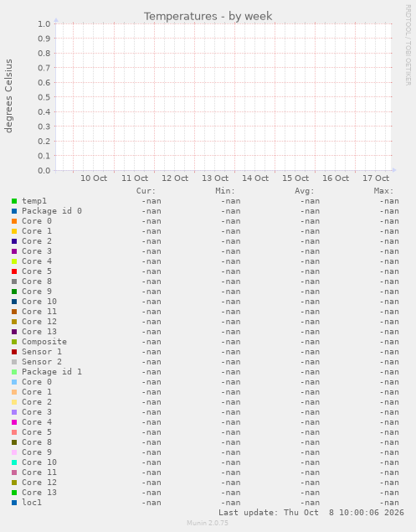Click the 'Composite' legend label
This screenshot has width=416, height=532.
(44, 342)
